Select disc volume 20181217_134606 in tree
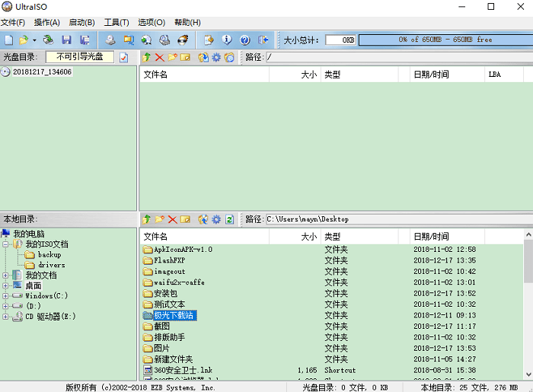 42,72
